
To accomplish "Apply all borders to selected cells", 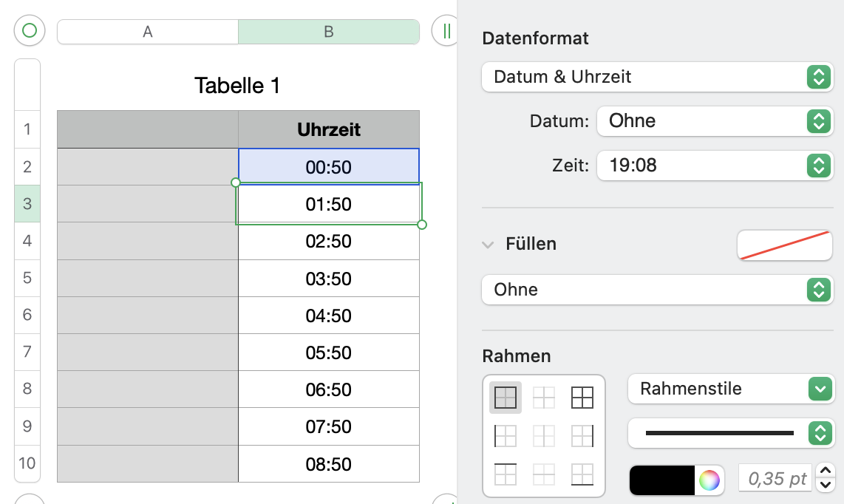I will 582,398.
